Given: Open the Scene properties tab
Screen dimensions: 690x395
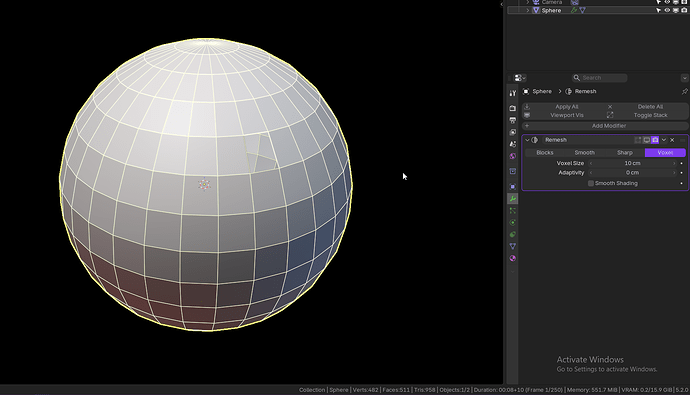Looking at the screenshot, I should tap(513, 144).
